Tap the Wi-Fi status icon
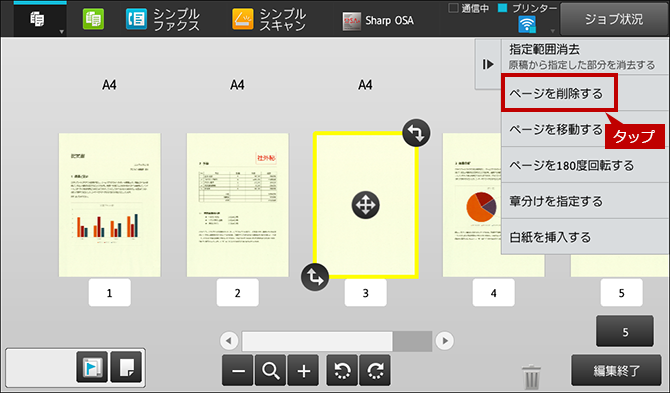This screenshot has width=670, height=393. pyautogui.click(x=527, y=24)
